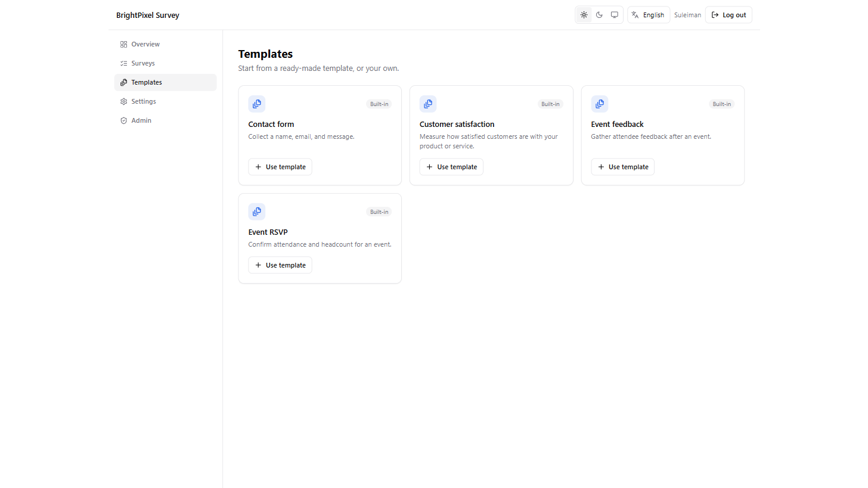Click the BrightPixel Survey logo text

[x=148, y=15]
